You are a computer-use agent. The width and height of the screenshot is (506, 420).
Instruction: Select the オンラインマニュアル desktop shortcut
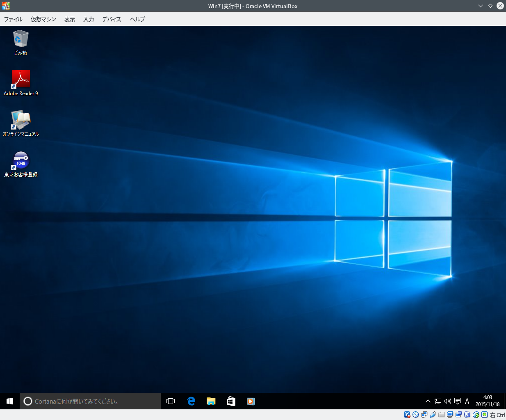pyautogui.click(x=21, y=123)
